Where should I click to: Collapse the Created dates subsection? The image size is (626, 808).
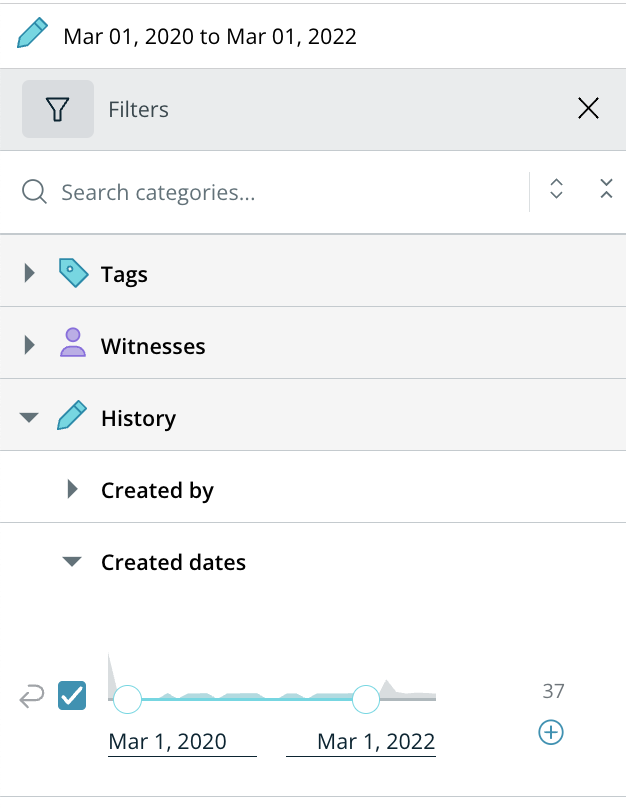coord(71,562)
